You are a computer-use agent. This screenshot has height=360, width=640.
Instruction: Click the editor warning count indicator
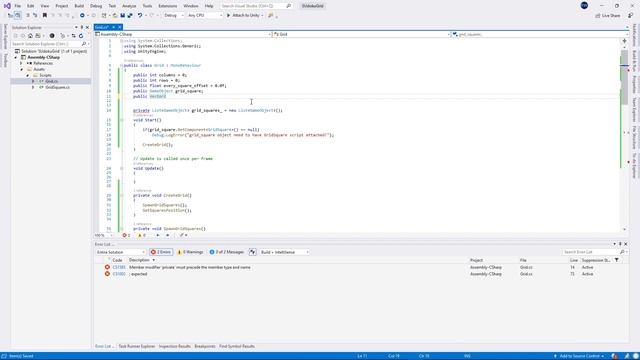pyautogui.click(x=142, y=236)
